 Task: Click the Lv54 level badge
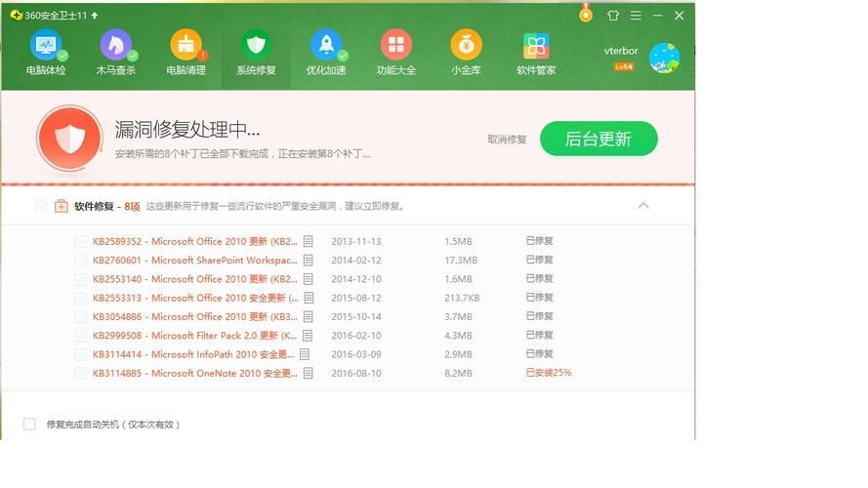click(623, 67)
